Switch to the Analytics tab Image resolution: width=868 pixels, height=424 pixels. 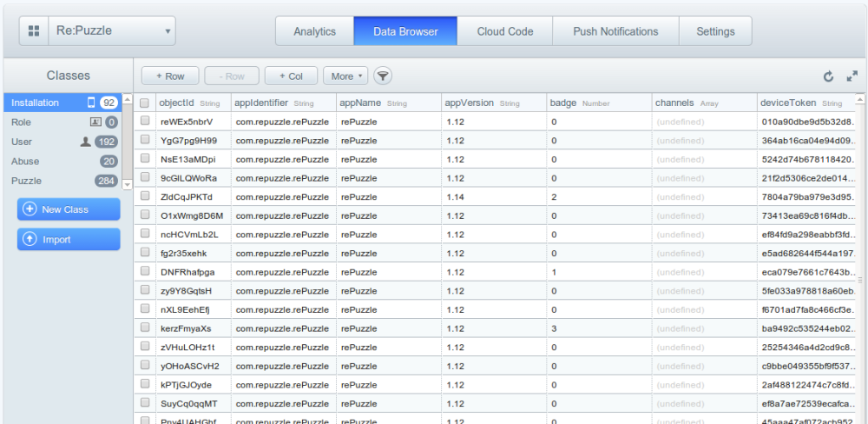pyautogui.click(x=314, y=31)
